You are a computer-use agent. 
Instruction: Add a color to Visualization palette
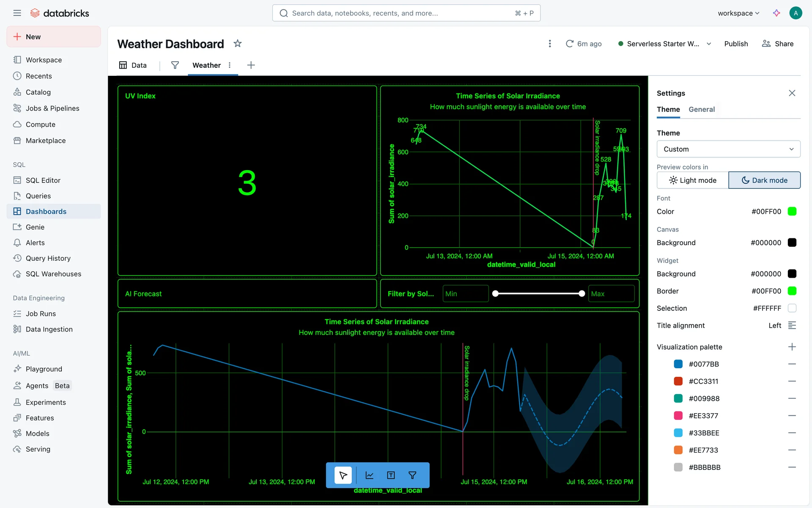pos(792,347)
